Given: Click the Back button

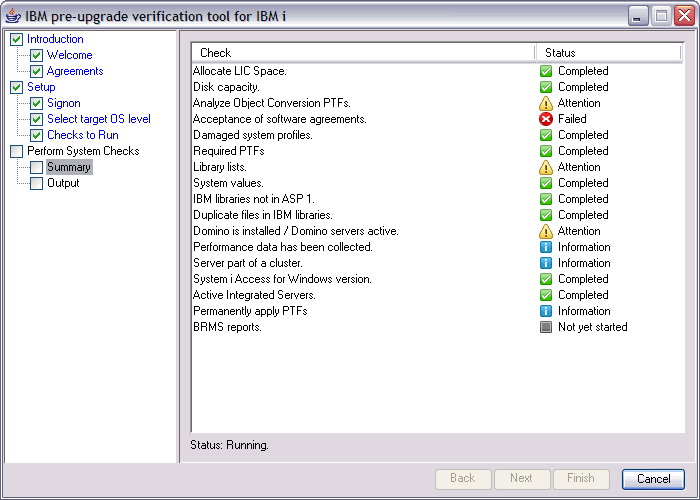Looking at the screenshot, I should tap(463, 479).
